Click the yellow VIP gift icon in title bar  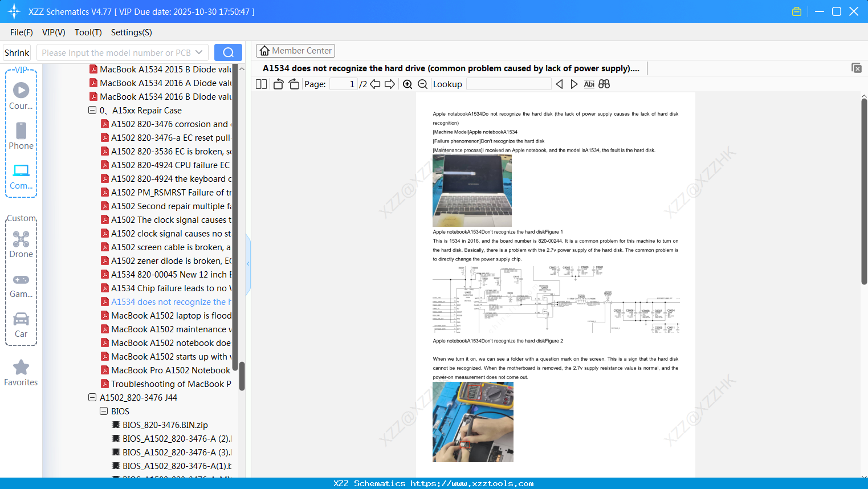point(797,11)
